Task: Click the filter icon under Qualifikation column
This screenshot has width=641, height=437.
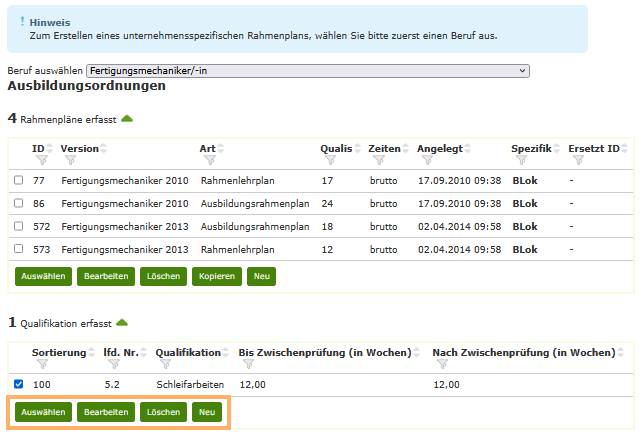Action: 166,364
